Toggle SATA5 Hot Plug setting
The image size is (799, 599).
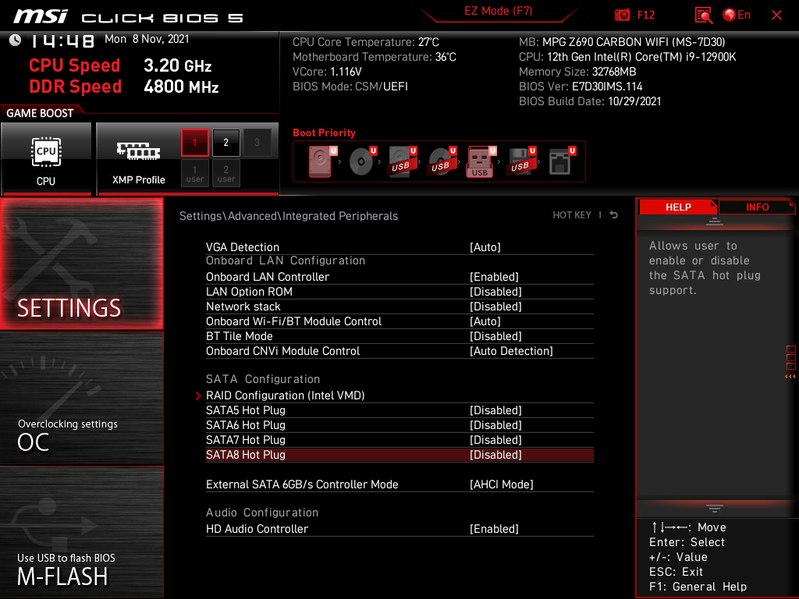click(400, 410)
